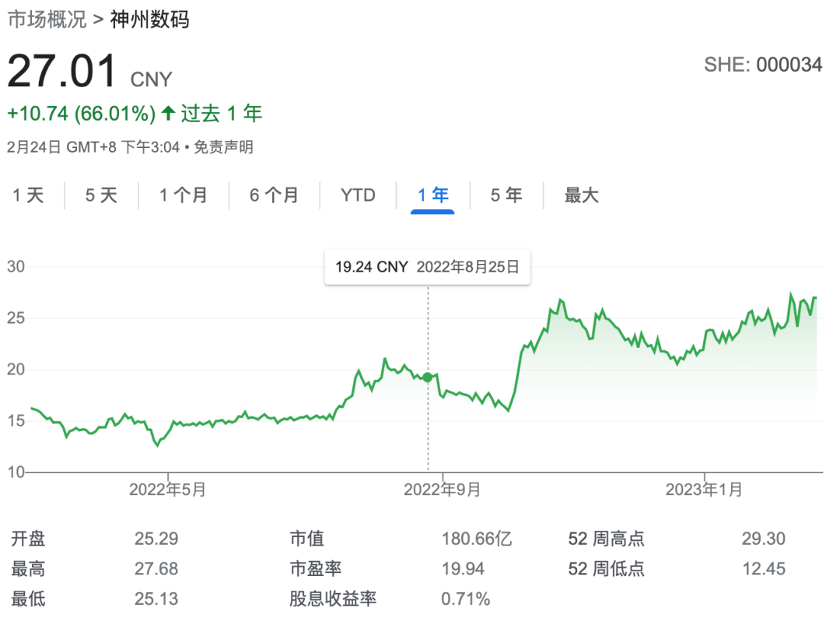This screenshot has width=840, height=618.
Task: Click the green upward arrow icon
Action: pos(168,113)
